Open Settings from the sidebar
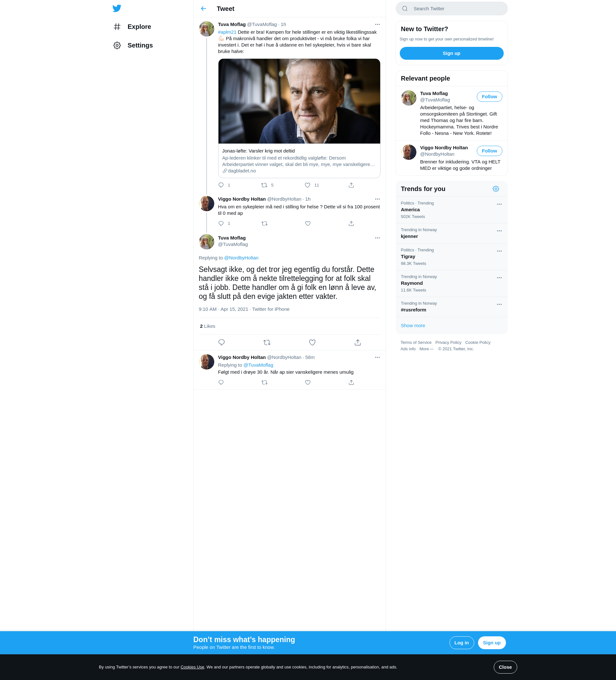 click(133, 45)
